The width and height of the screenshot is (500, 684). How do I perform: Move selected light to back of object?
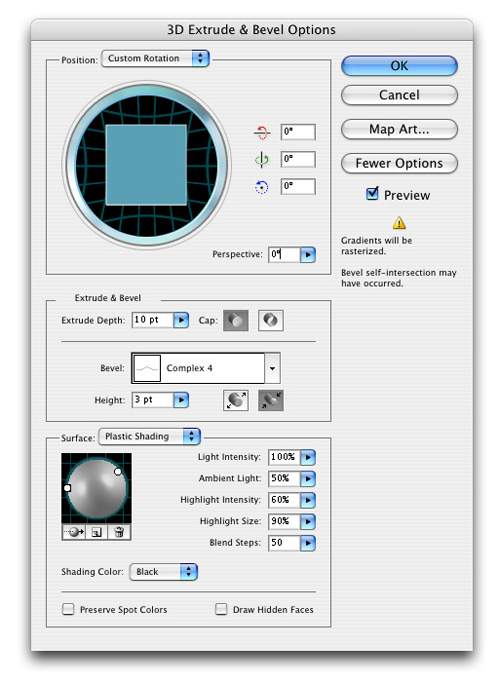[x=74, y=532]
